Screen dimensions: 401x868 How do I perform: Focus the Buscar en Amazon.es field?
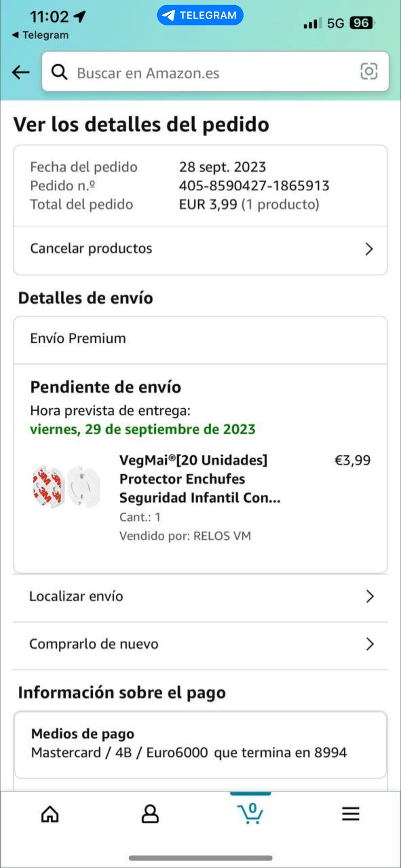coord(215,71)
